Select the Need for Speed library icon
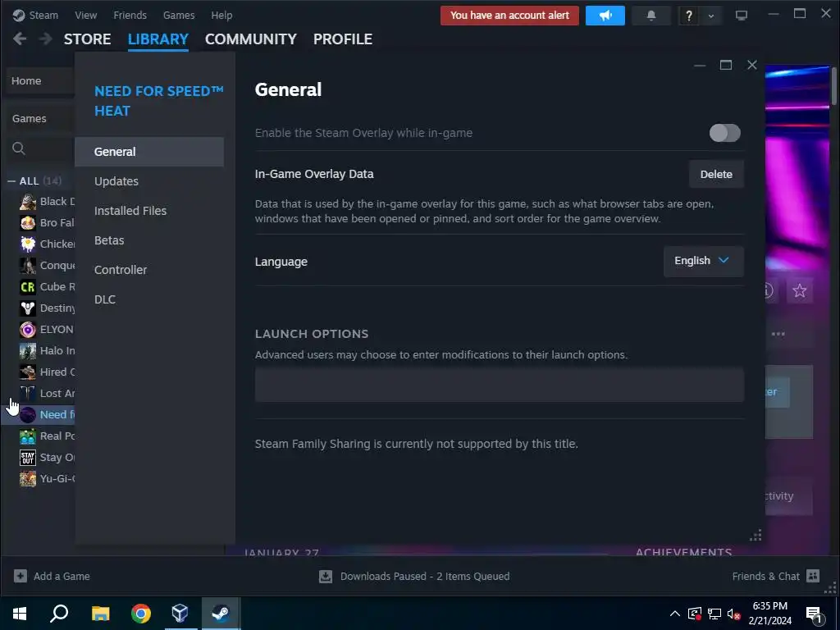The width and height of the screenshot is (840, 630). click(28, 414)
